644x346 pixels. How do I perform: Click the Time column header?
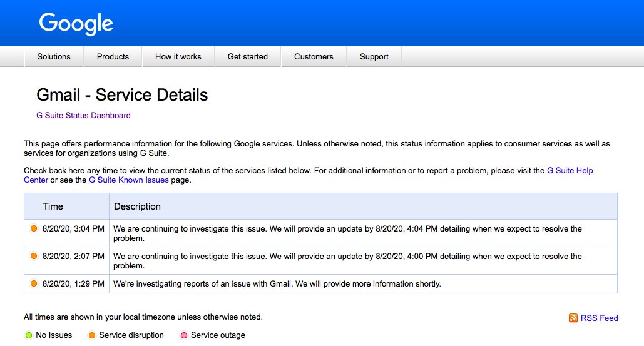[x=53, y=206]
